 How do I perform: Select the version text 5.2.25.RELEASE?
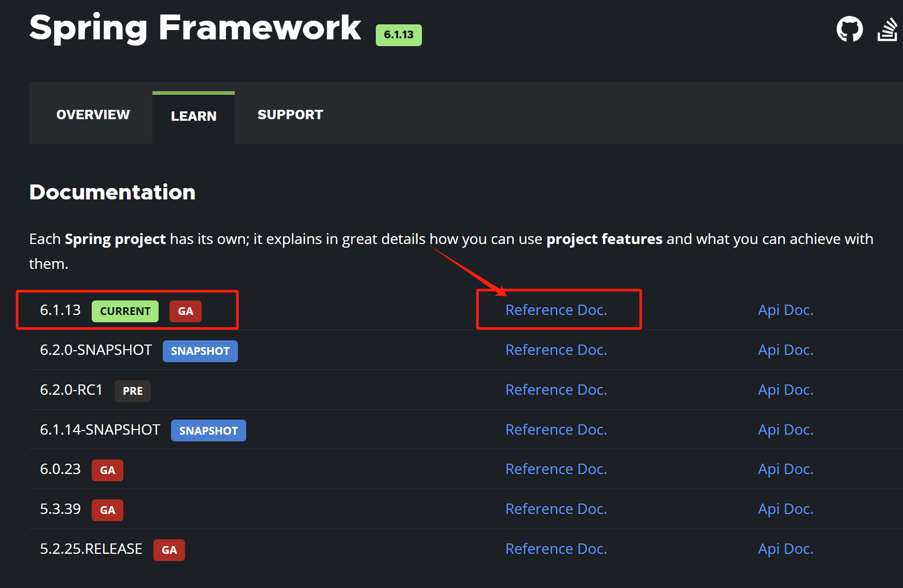91,549
